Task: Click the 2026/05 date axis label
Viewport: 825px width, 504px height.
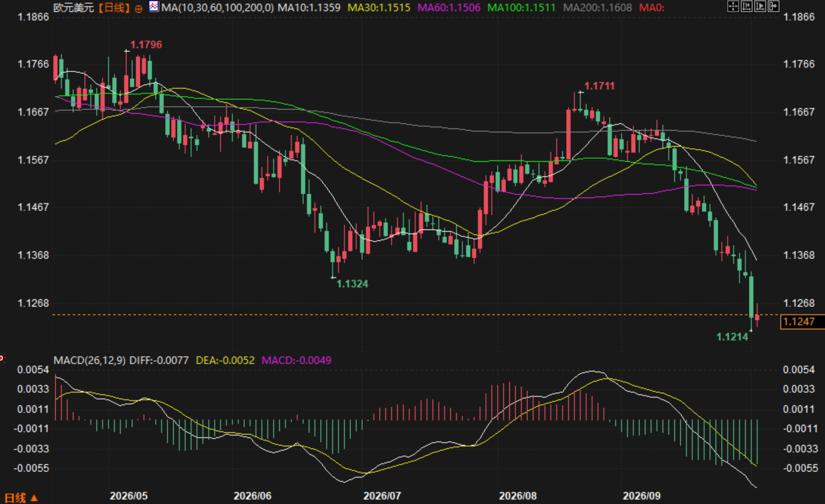Action: 129,496
